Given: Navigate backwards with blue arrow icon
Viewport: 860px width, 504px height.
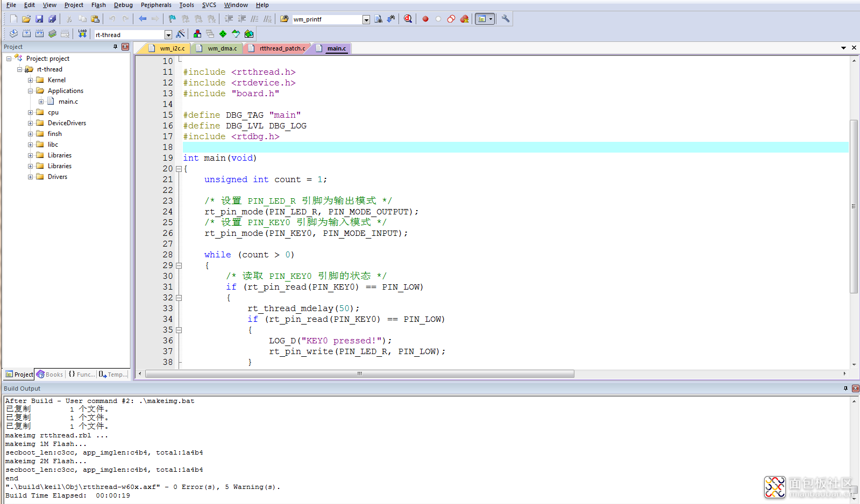Looking at the screenshot, I should (x=143, y=19).
